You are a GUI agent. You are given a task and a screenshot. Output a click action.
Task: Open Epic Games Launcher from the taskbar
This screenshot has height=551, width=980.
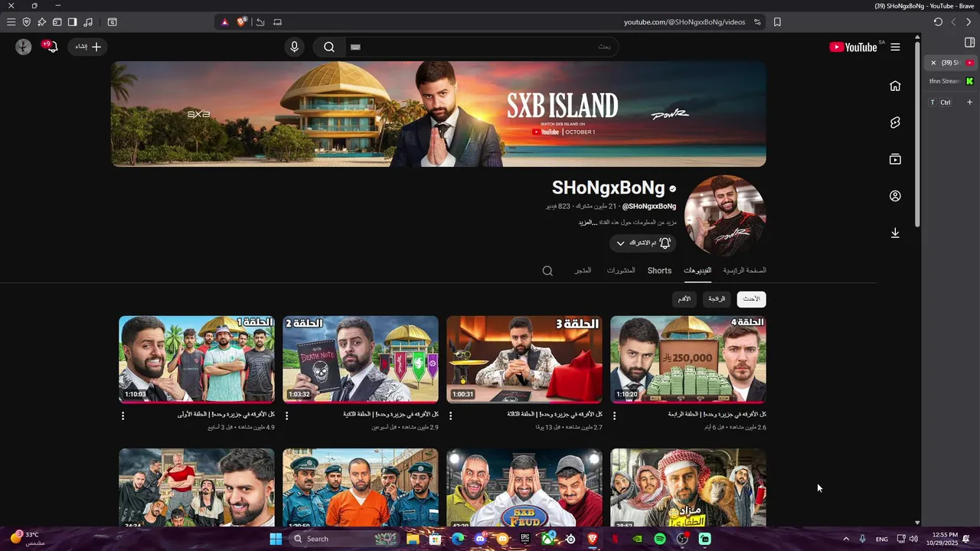point(525,539)
